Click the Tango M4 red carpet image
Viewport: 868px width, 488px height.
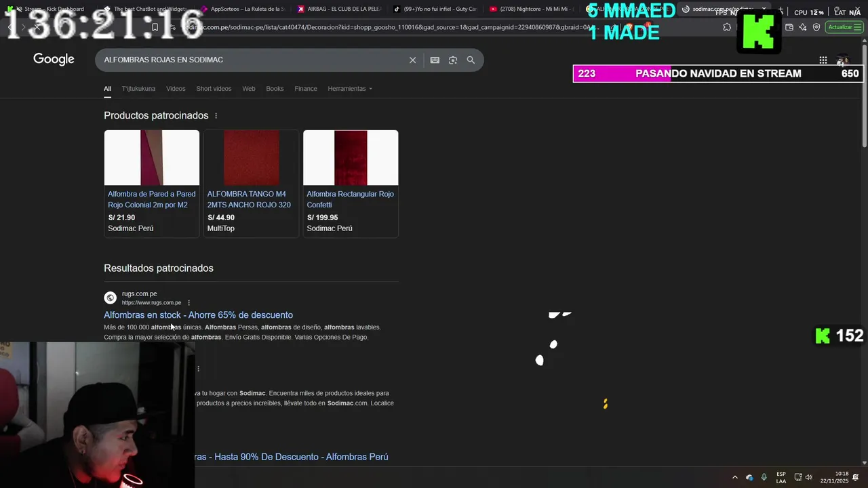pyautogui.click(x=251, y=158)
